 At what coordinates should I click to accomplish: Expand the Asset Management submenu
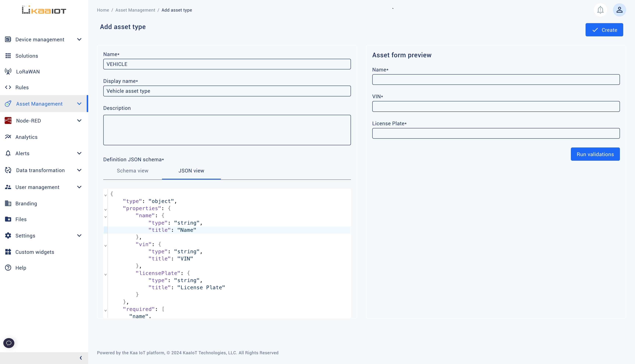tap(79, 103)
